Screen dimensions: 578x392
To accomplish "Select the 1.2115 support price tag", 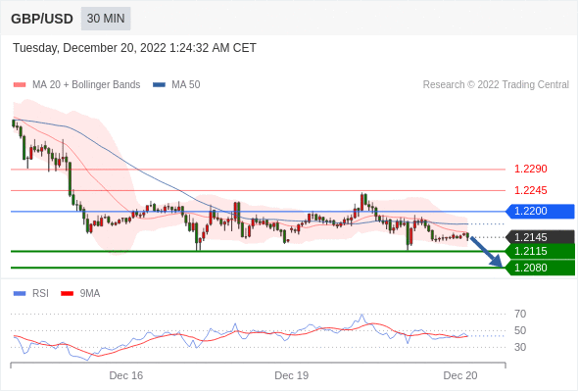I will (540, 252).
